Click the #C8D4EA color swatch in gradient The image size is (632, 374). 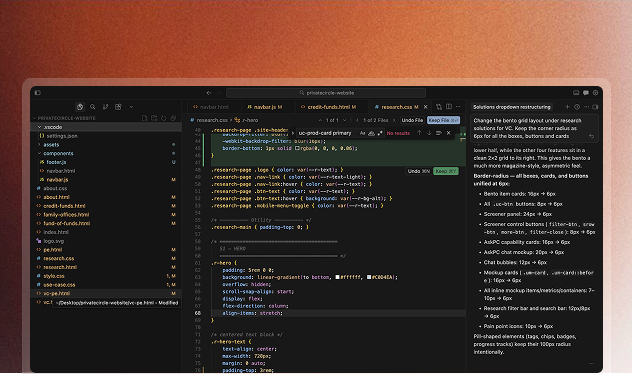(x=369, y=277)
